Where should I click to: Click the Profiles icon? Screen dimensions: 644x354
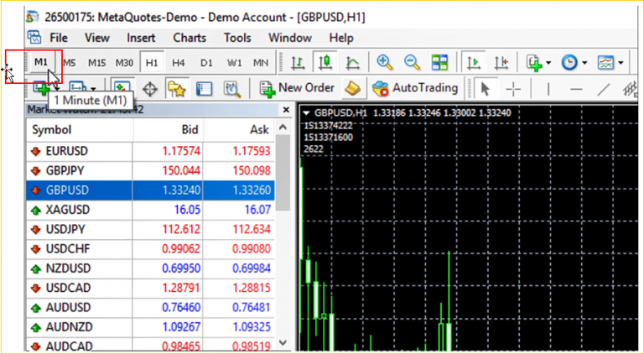pyautogui.click(x=76, y=88)
